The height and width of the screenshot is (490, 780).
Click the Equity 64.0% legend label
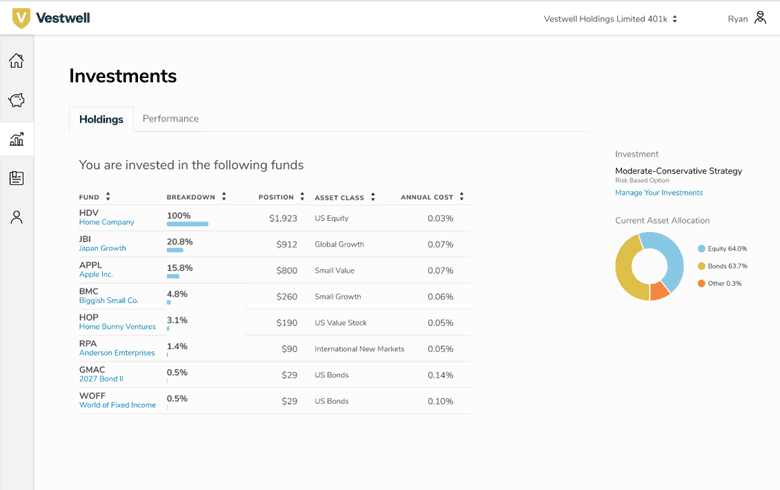tap(727, 249)
